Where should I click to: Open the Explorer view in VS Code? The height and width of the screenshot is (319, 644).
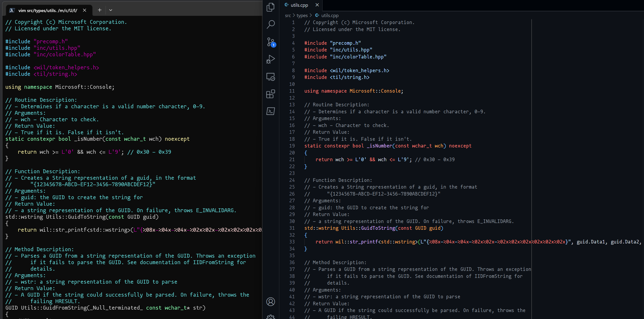click(270, 7)
